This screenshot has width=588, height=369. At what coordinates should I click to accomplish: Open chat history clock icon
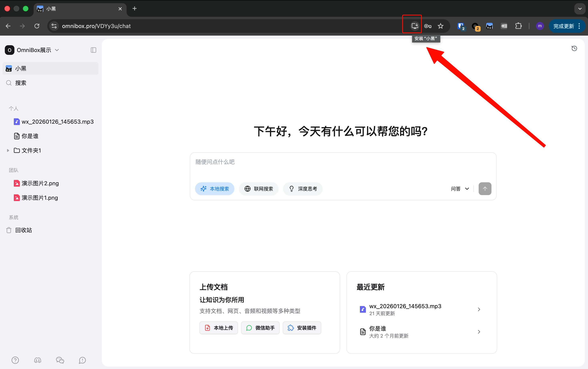tap(574, 48)
